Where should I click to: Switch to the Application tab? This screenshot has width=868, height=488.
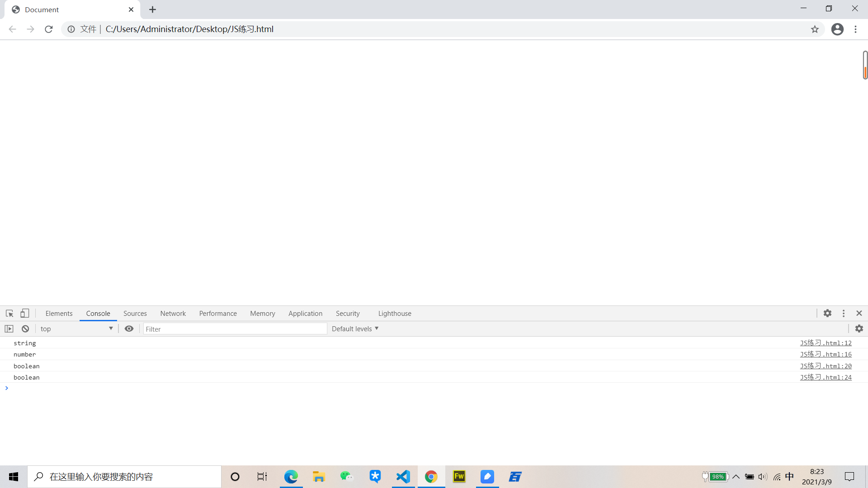pos(306,314)
